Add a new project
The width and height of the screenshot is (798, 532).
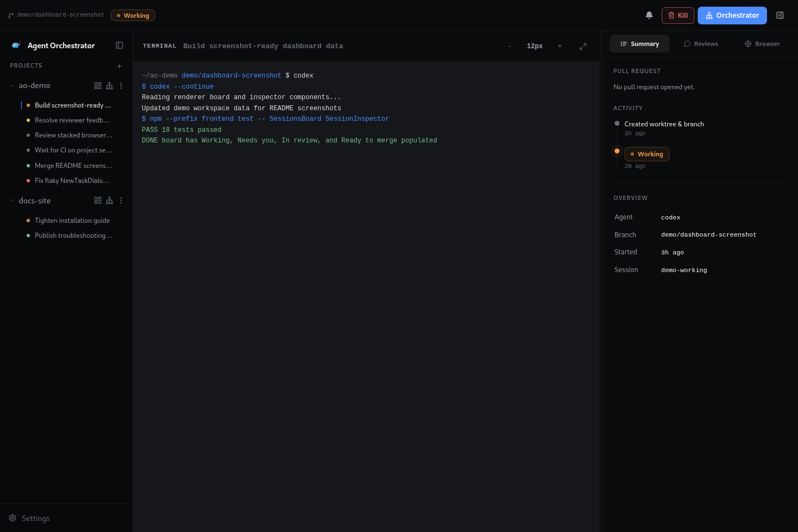[x=119, y=66]
